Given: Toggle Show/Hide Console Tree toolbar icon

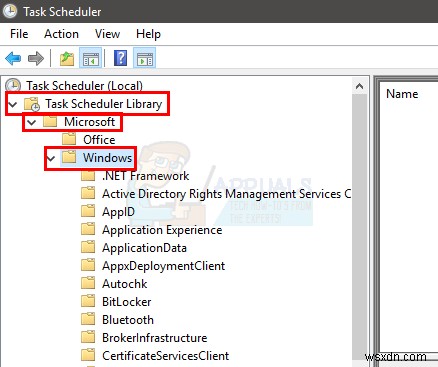Looking at the screenshot, I should (91, 59).
